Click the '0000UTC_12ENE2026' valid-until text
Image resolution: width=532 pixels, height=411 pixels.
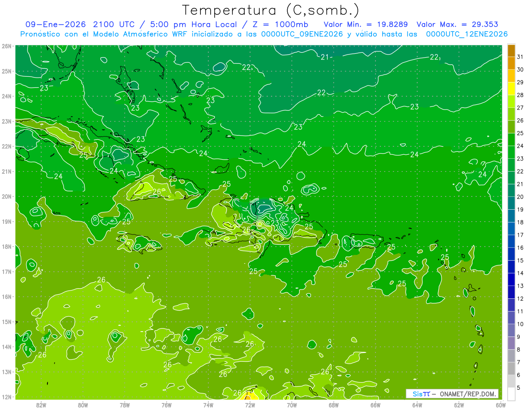467,34
